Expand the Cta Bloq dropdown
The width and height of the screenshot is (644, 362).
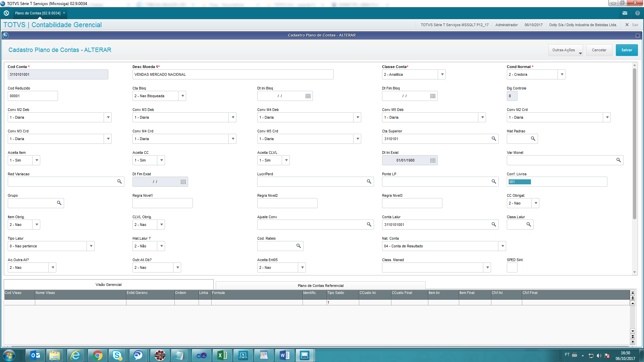[182, 96]
